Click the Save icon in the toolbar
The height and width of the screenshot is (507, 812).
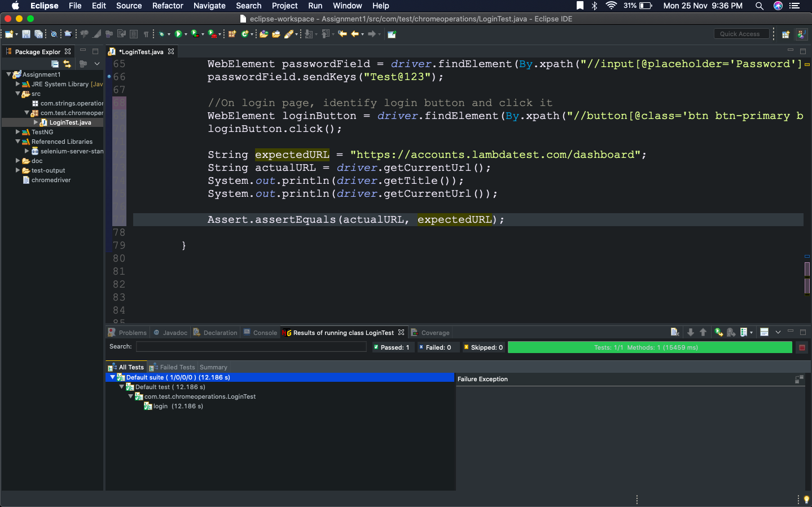coord(26,34)
